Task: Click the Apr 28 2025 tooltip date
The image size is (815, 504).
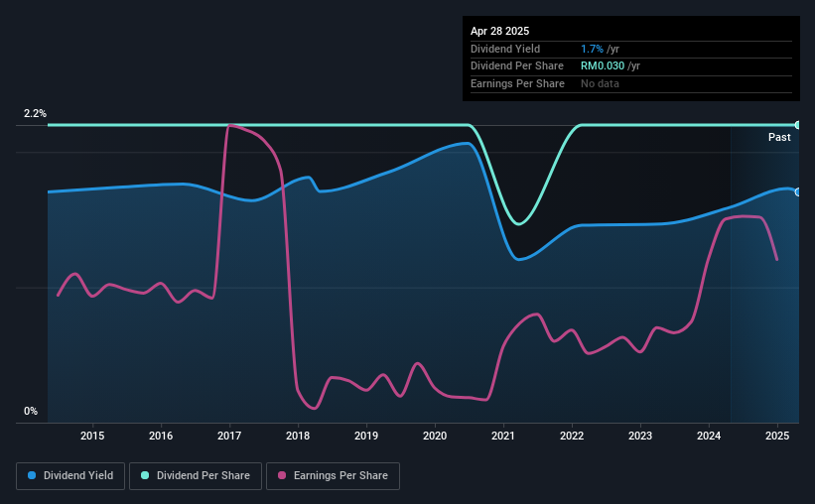Action: pos(500,31)
